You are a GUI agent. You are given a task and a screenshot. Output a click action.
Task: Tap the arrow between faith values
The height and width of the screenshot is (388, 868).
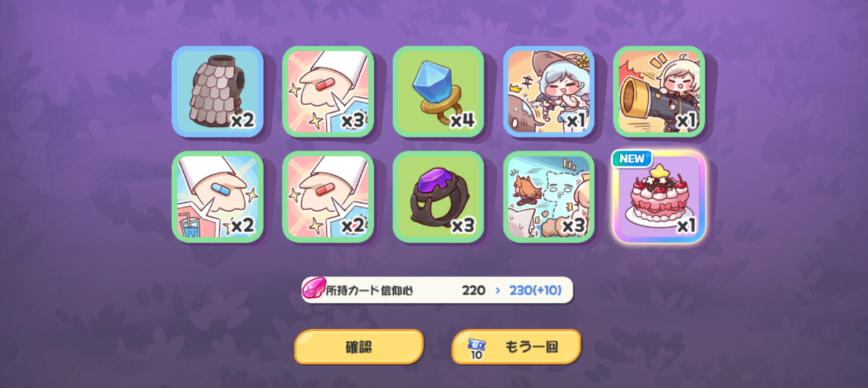[x=498, y=290]
